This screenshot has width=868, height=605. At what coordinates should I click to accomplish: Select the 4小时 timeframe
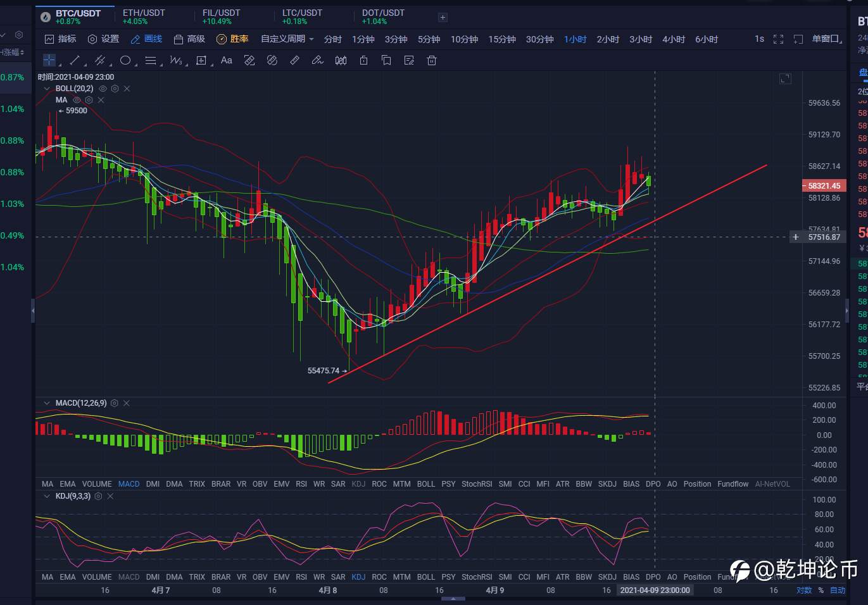pos(674,39)
